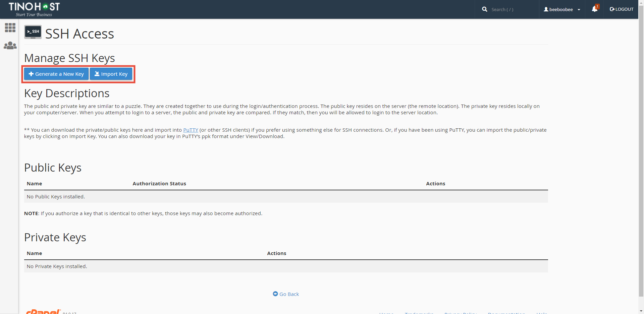This screenshot has height=314, width=644.
Task: Click the scrollbar up arrow
Action: point(641,2)
